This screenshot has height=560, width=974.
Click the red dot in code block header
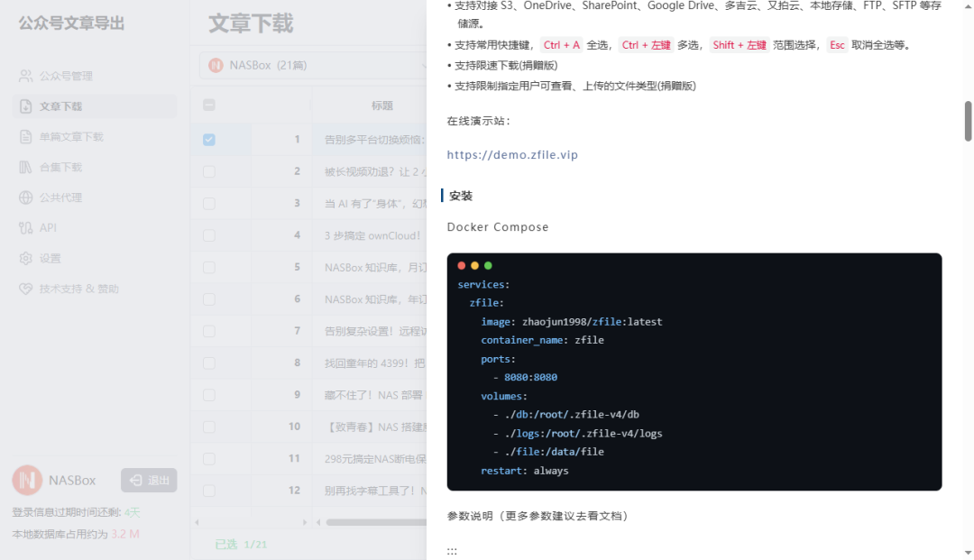[x=462, y=266]
